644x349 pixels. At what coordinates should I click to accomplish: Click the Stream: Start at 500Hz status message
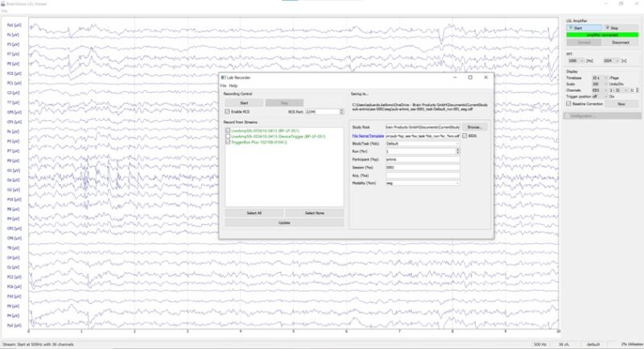tap(38, 344)
